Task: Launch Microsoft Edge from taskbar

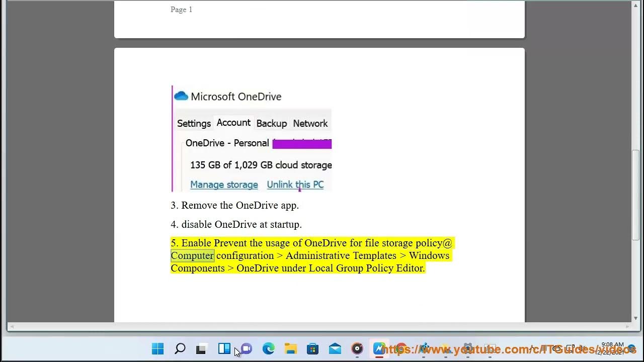Action: 268,348
